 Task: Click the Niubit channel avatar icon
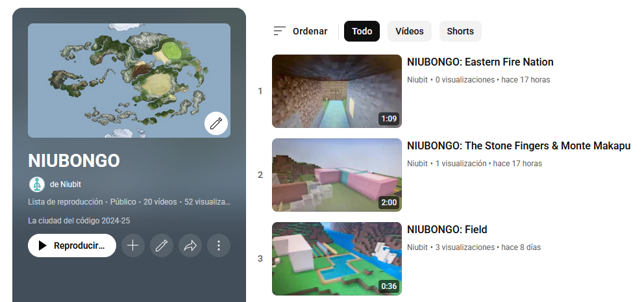pos(36,184)
